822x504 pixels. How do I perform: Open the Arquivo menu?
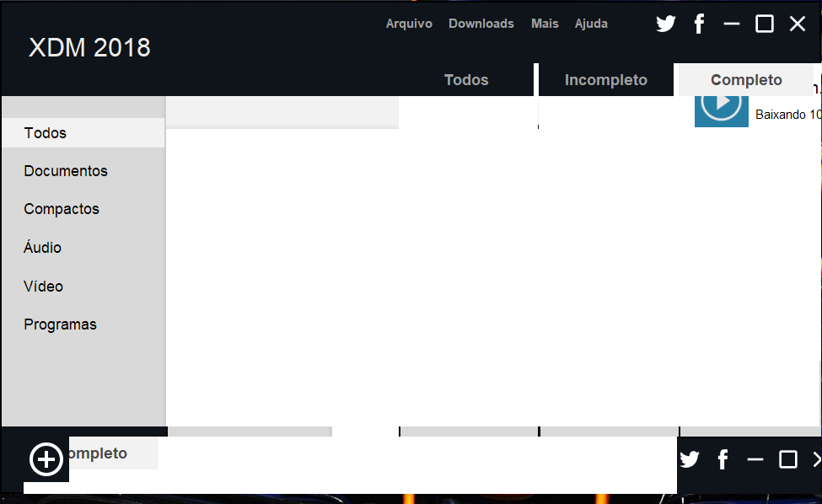pos(409,24)
